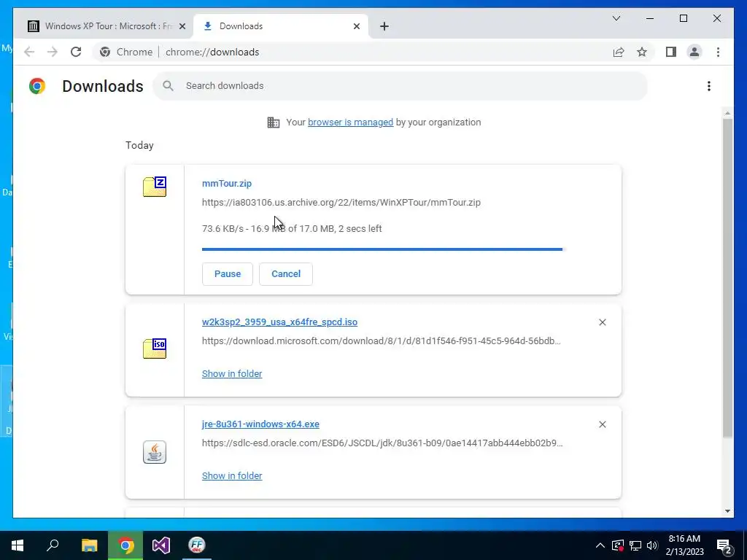Screen dimensions: 747x560
Task: Show the w2k3sp2 ISO in folder
Action: (232, 374)
